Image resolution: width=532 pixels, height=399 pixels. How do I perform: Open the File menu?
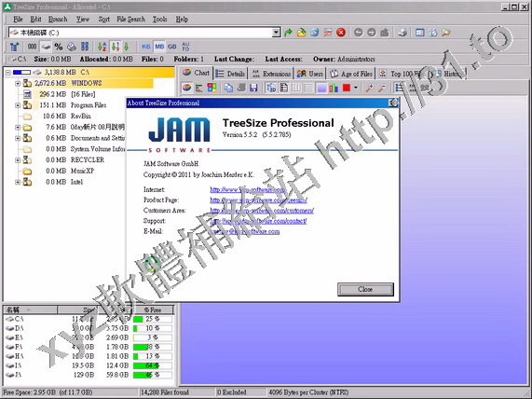[x=18, y=20]
